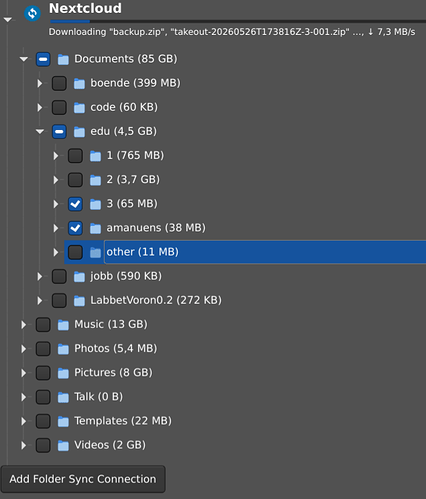Click the "Downloading backup.zip" status text
This screenshot has height=499, width=426.
click(x=232, y=32)
